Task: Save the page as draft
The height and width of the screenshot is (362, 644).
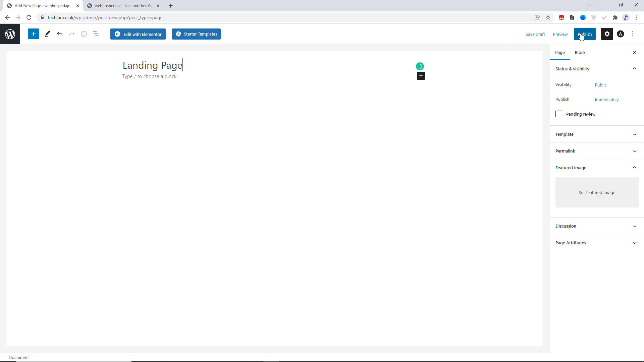Action: pos(535,34)
